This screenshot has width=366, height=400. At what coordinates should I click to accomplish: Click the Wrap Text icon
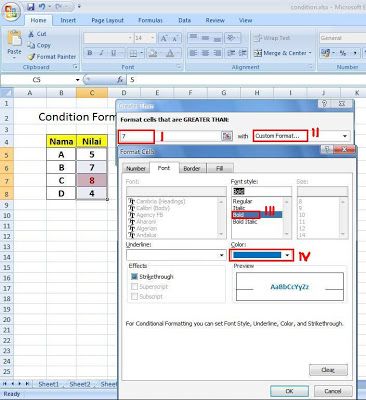click(257, 38)
